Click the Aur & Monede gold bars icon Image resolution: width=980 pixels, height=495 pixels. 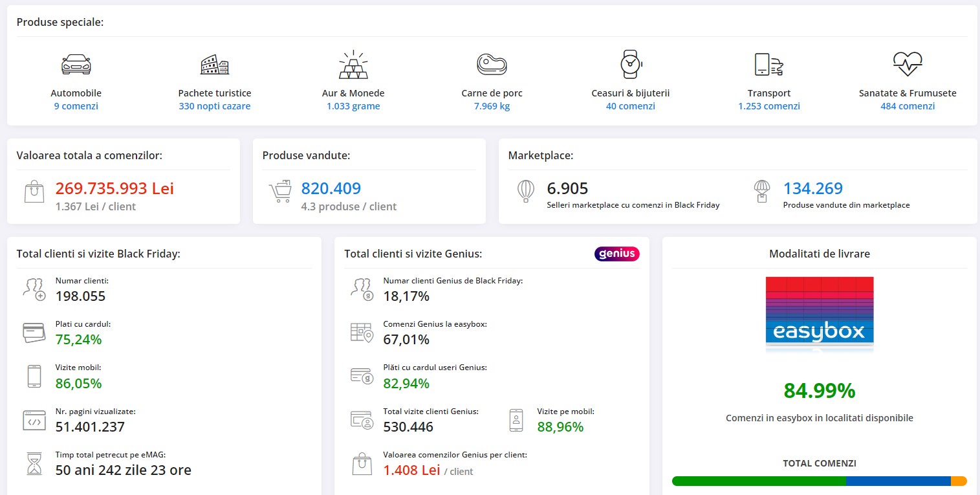pyautogui.click(x=353, y=65)
